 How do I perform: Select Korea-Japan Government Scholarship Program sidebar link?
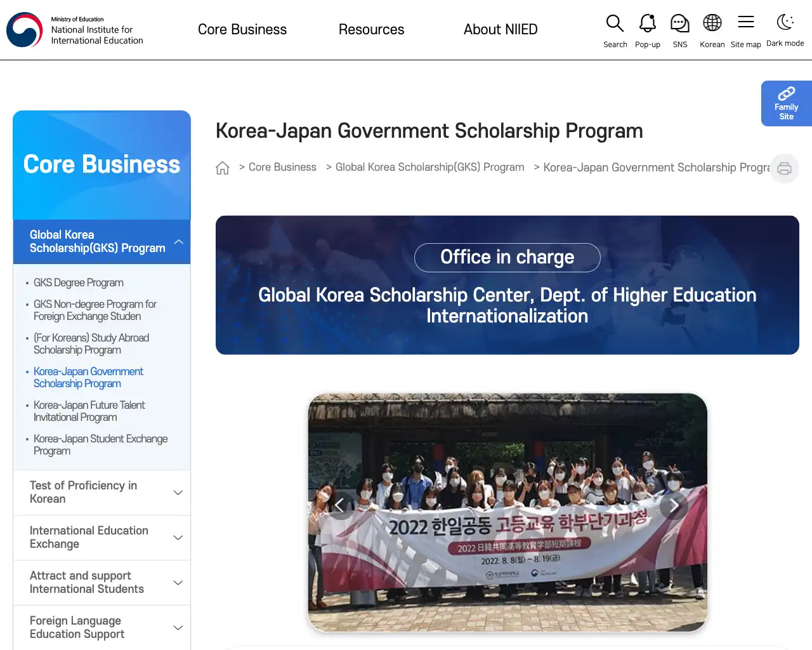88,378
